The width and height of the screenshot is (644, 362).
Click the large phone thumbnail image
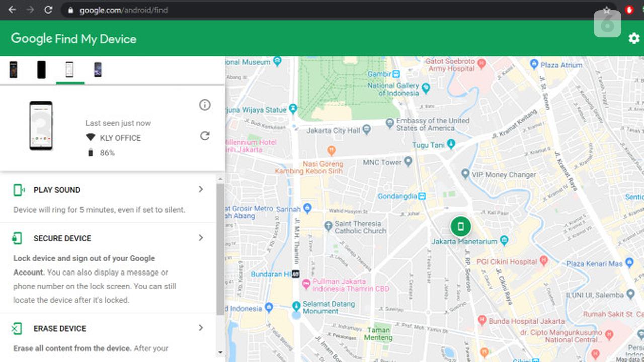click(x=41, y=126)
